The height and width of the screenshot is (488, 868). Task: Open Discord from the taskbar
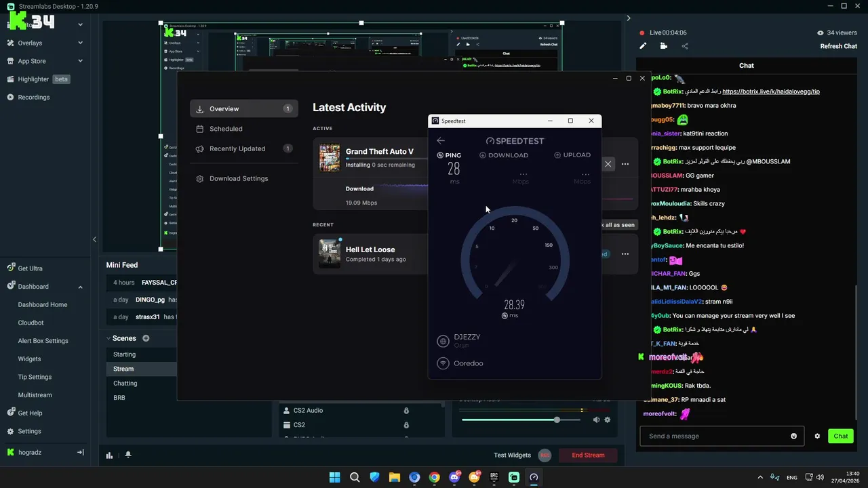click(454, 477)
